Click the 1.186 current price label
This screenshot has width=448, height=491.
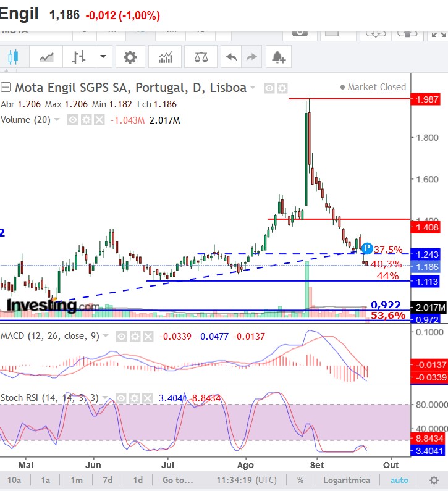(425, 267)
